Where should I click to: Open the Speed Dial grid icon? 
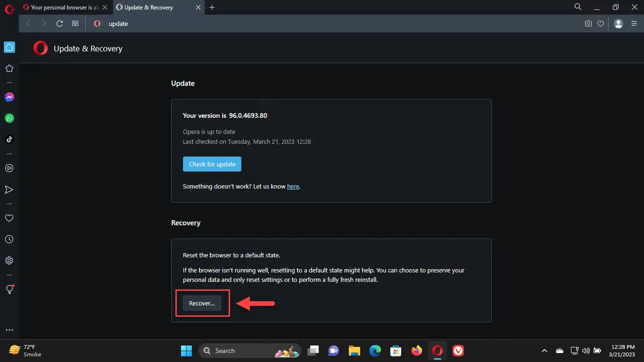(x=75, y=24)
